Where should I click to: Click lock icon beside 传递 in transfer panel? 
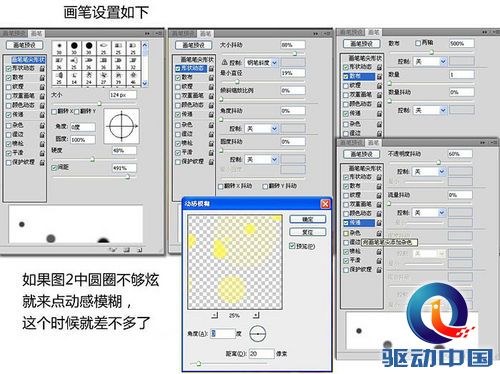(379, 223)
